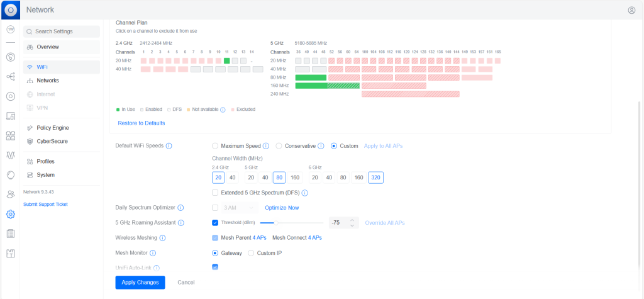Image resolution: width=644 pixels, height=299 pixels.
Task: Increase the threshold dBm stepper value
Action: 352,220
